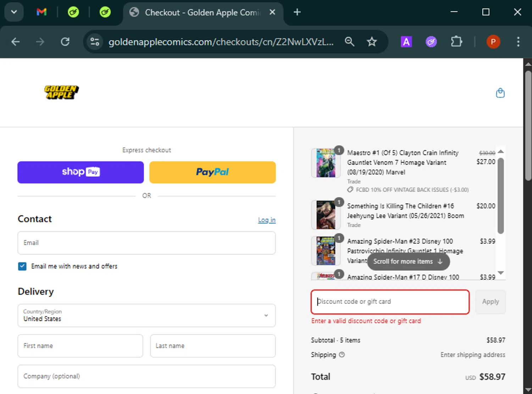
Task: Open Chrome three-dot menu
Action: 518,42
